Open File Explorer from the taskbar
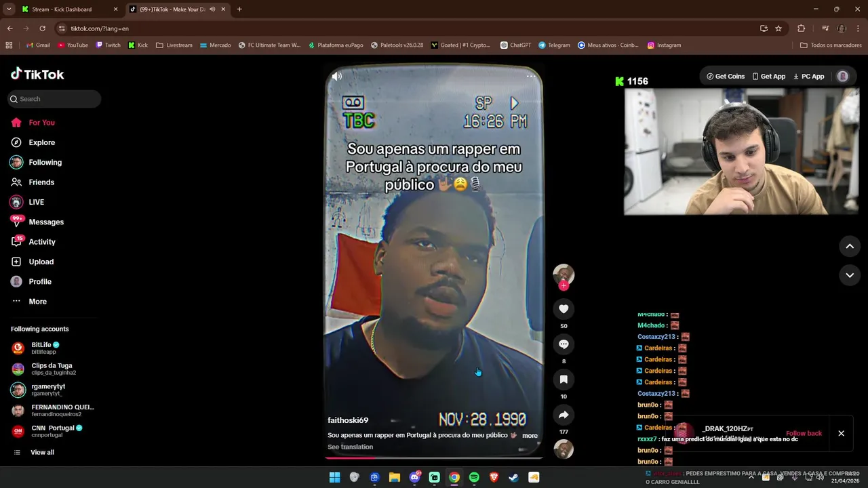This screenshot has height=488, width=868. pyautogui.click(x=394, y=477)
